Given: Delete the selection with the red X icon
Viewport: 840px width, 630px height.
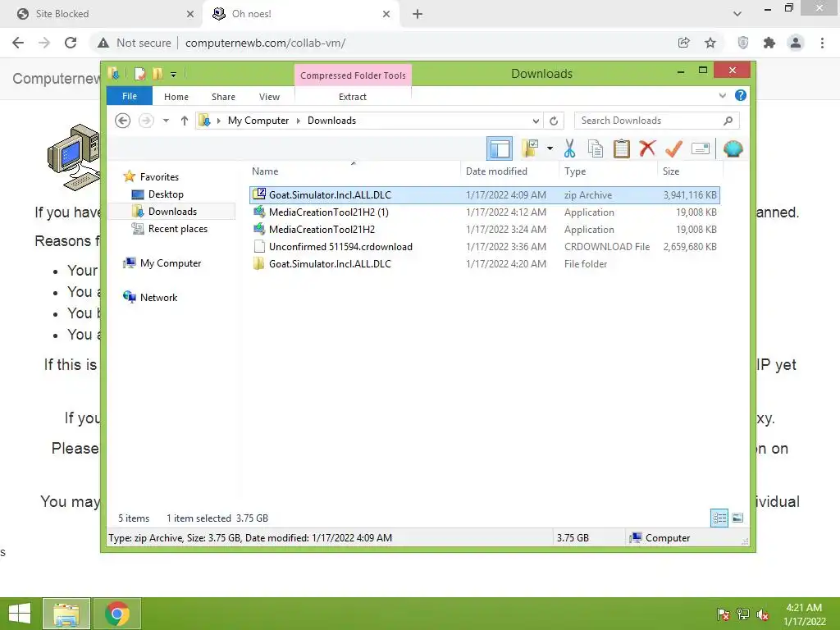Looking at the screenshot, I should (x=648, y=148).
